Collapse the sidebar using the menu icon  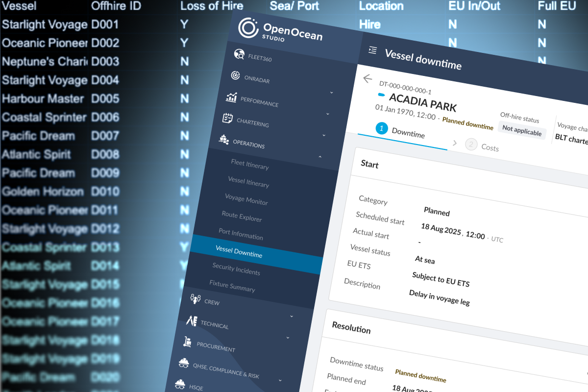[x=373, y=50]
